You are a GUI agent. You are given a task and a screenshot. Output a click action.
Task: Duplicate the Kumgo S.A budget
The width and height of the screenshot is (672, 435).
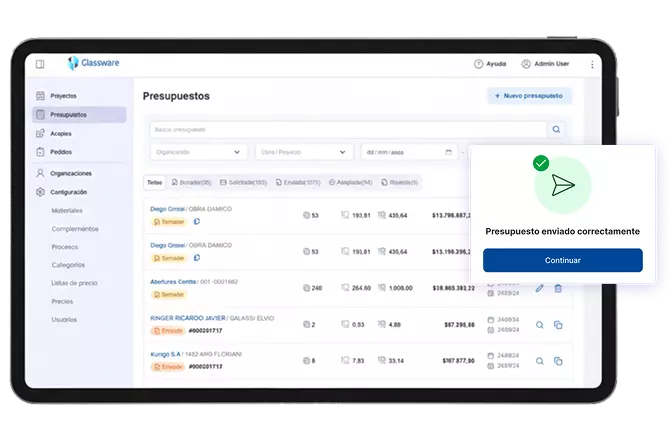point(558,360)
